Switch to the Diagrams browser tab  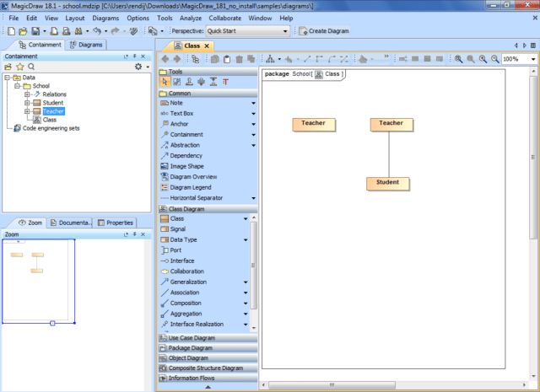tap(86, 45)
